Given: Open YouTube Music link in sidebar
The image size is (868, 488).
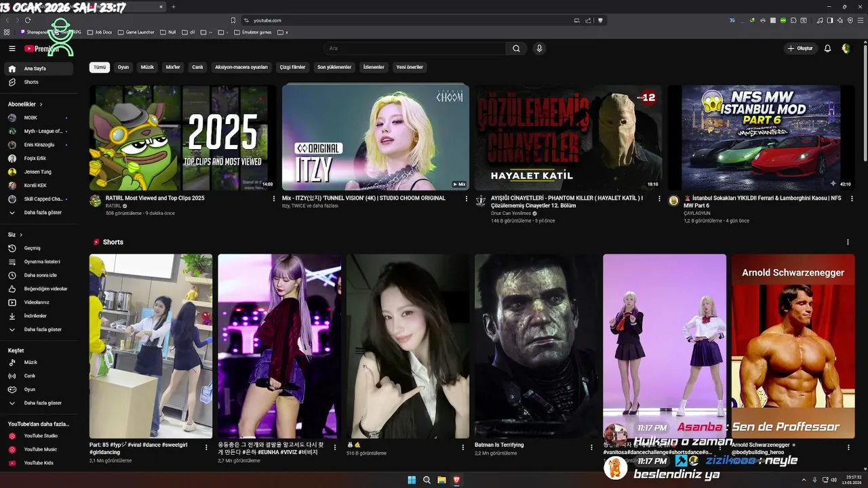Looking at the screenshot, I should pos(39,449).
